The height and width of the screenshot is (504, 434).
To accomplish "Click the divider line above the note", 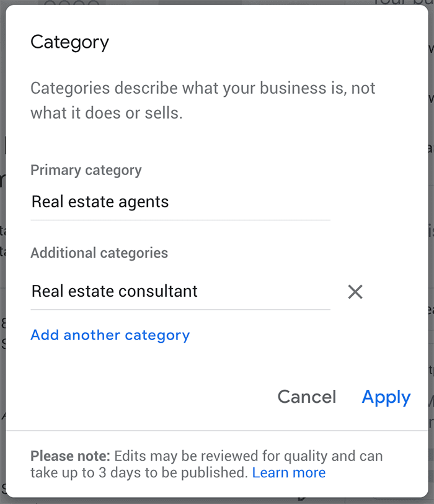I will 217,430.
